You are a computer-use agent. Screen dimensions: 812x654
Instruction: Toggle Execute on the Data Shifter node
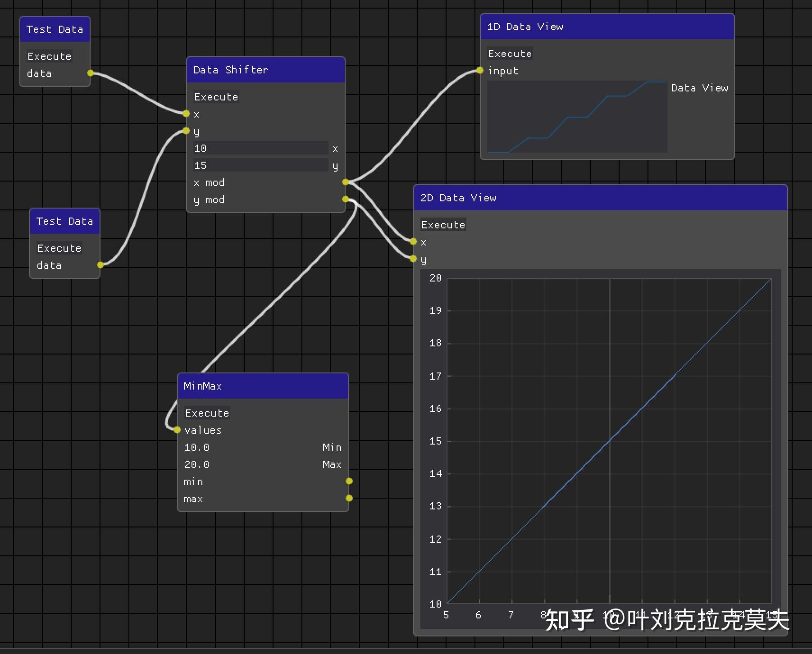click(216, 96)
